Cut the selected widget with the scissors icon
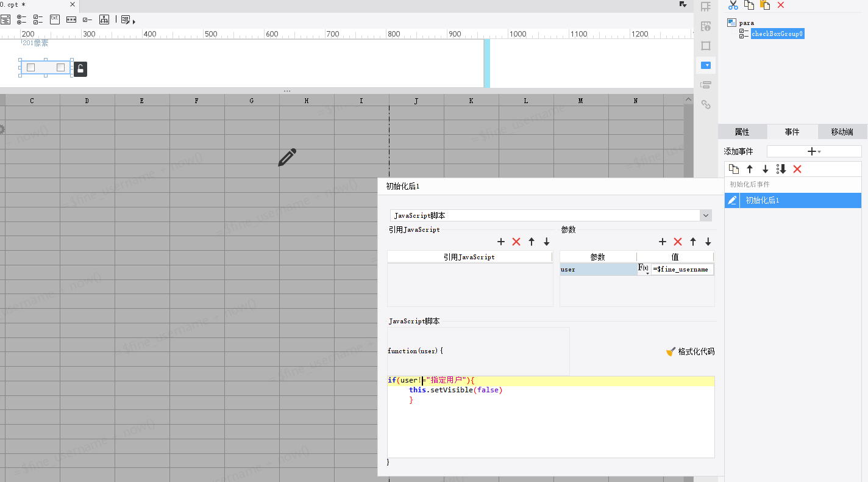This screenshot has width=868, height=482. (x=733, y=5)
